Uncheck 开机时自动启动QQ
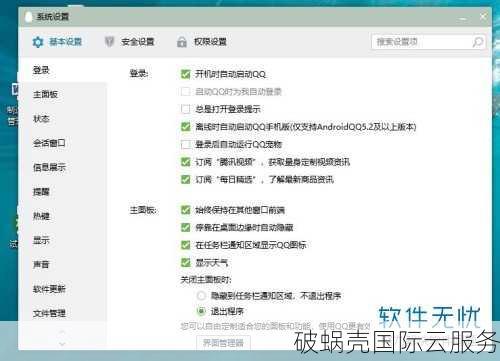Image resolution: width=500 pixels, height=361 pixels. [x=185, y=74]
